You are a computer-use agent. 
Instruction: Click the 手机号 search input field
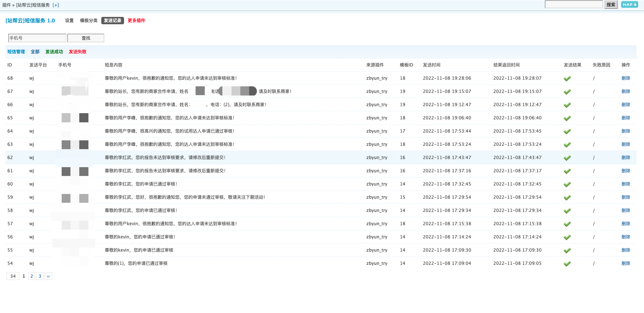click(x=37, y=38)
